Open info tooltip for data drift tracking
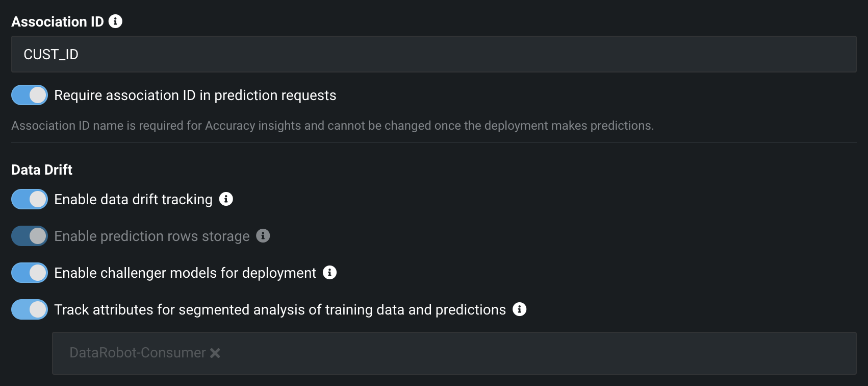Screen dimensions: 868x386 (226, 199)
